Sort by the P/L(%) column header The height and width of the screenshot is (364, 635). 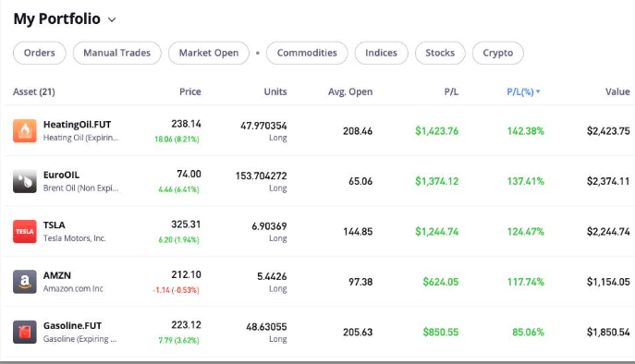[520, 91]
